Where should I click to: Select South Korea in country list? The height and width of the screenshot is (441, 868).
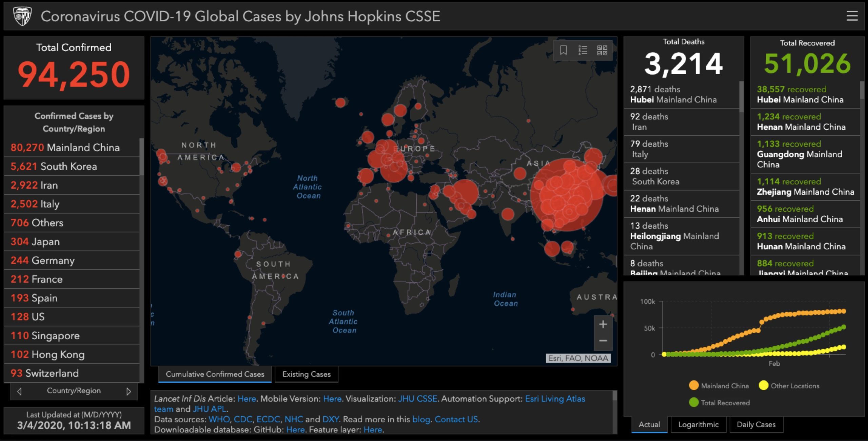[x=72, y=166]
